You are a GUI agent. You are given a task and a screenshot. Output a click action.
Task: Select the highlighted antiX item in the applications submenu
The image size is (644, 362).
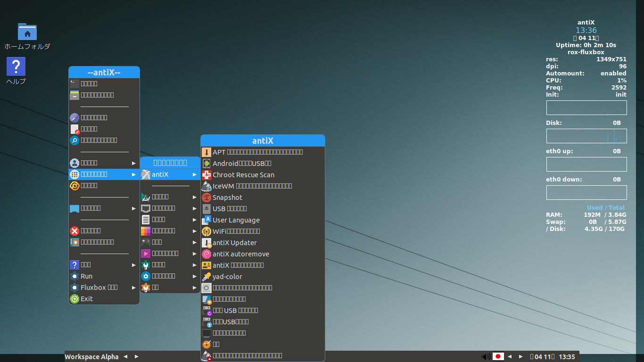pos(170,174)
